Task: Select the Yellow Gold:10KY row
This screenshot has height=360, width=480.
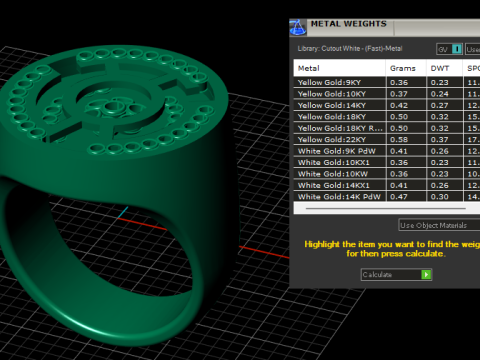Action: tap(387, 94)
